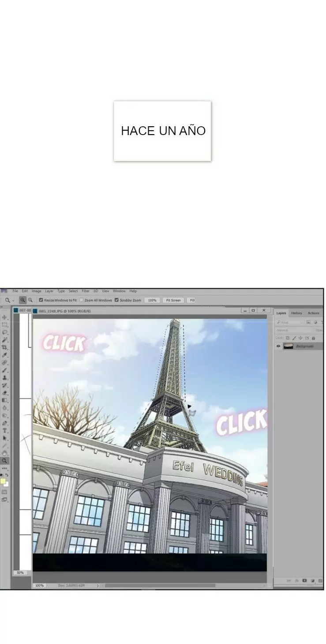Click the Doc size info in status bar
326x644 pixels.
click(71, 585)
